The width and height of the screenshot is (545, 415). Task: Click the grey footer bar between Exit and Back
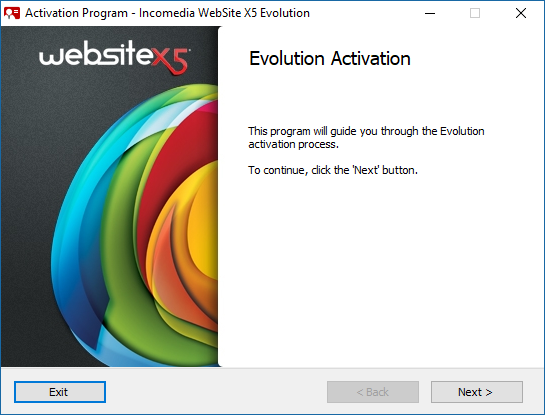(x=215, y=392)
